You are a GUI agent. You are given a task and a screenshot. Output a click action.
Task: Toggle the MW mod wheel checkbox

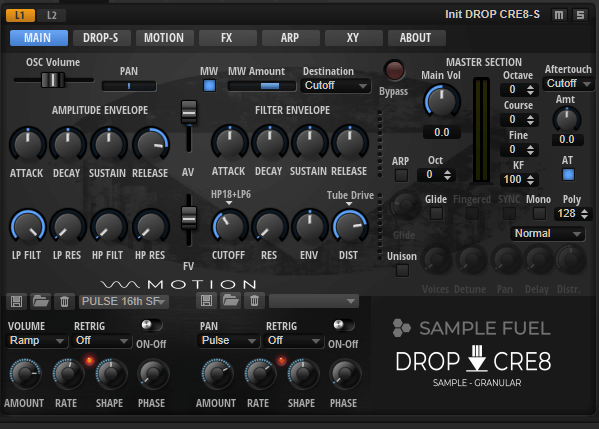(x=209, y=86)
